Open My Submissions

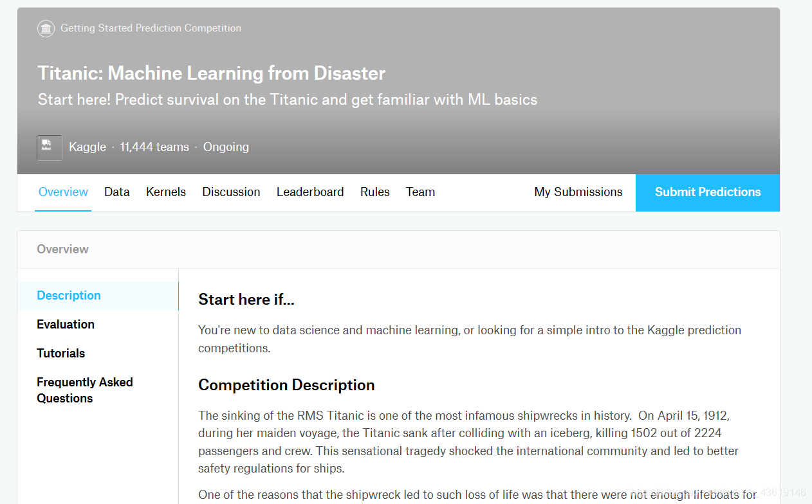click(x=578, y=192)
